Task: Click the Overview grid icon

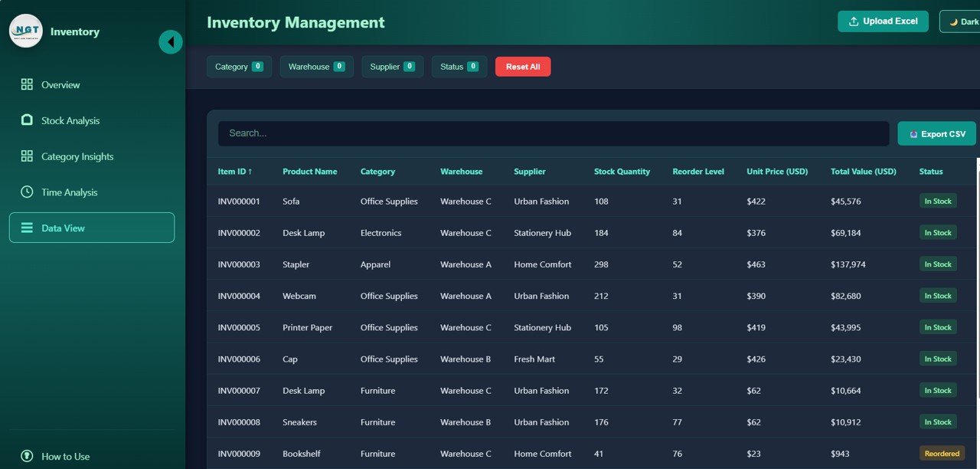Action: click(x=27, y=85)
